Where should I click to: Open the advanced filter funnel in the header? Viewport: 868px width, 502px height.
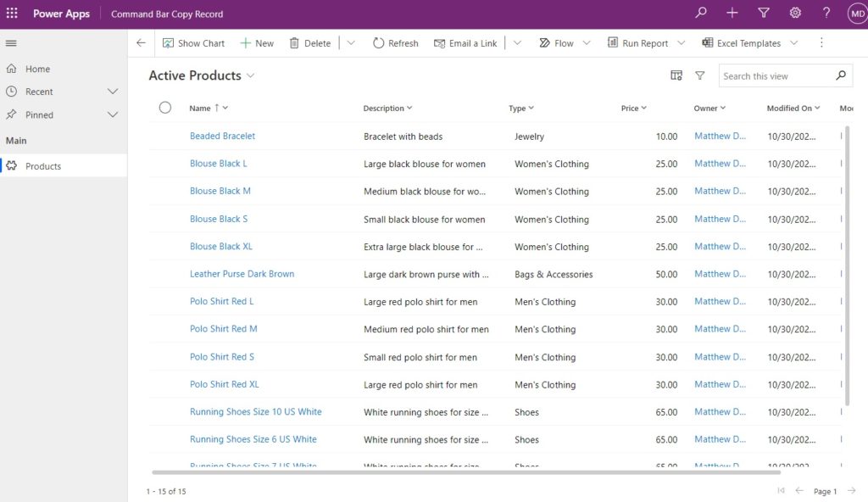(x=764, y=13)
